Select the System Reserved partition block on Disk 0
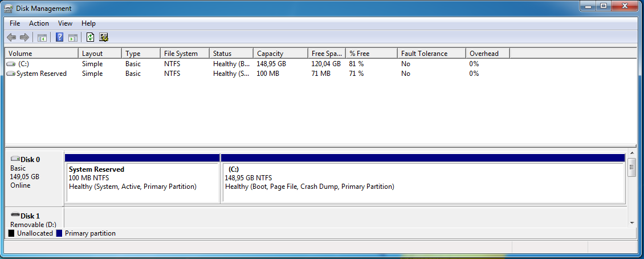The width and height of the screenshot is (644, 259). click(x=142, y=179)
